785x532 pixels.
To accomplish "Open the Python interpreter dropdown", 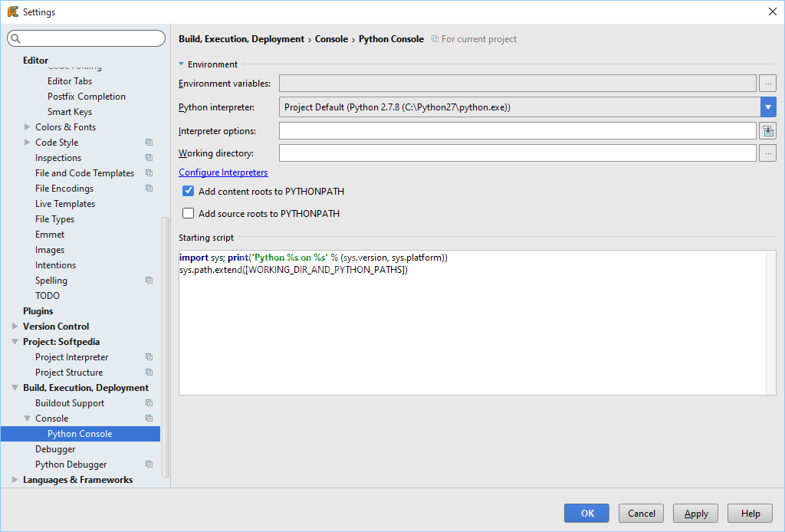I will [x=768, y=107].
